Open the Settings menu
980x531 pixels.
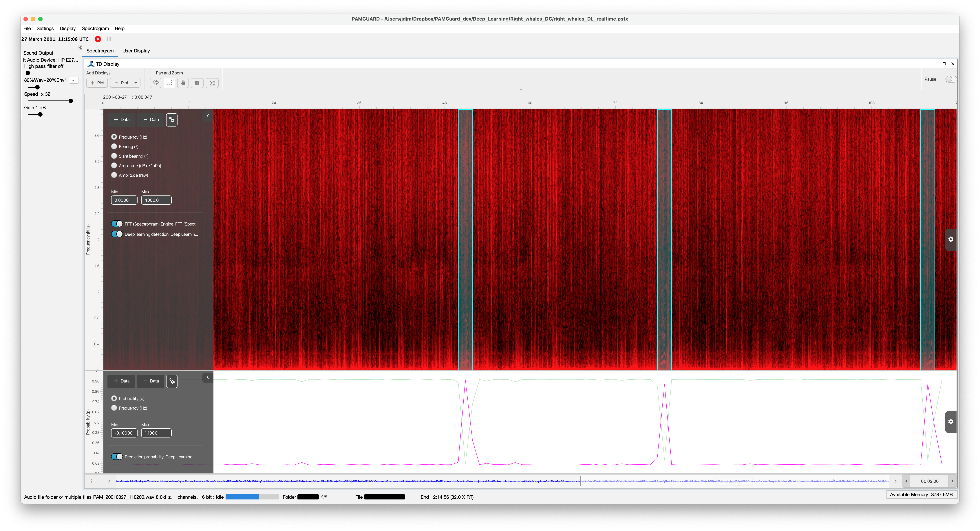[45, 29]
